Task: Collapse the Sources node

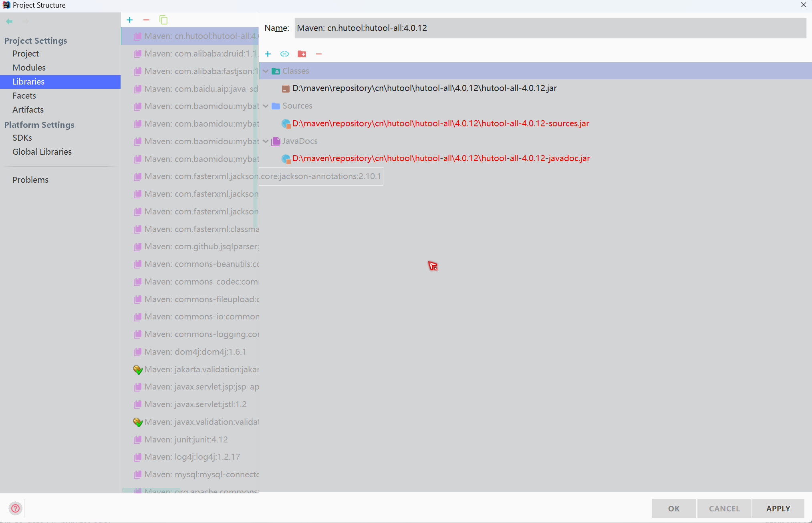Action: click(266, 106)
